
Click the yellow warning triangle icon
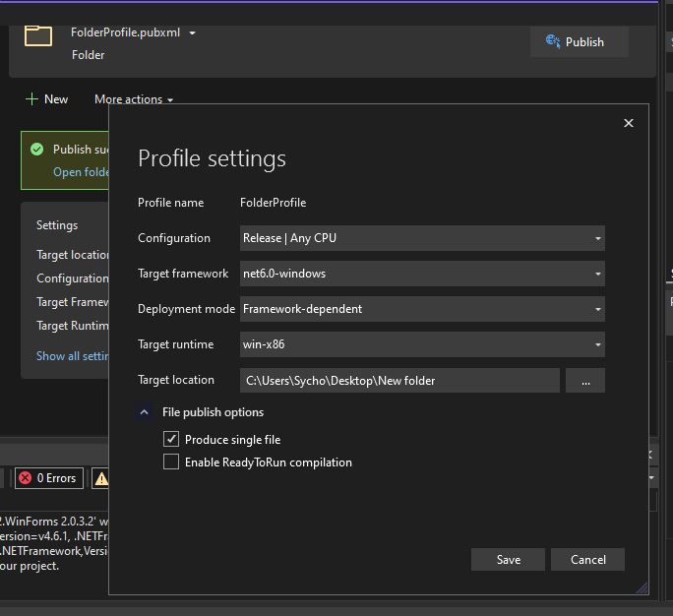101,478
